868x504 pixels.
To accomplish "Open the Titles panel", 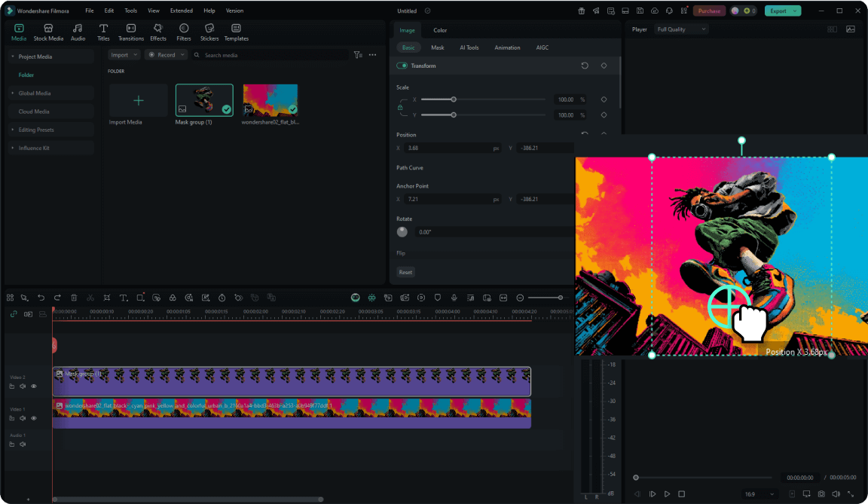I will [x=103, y=32].
